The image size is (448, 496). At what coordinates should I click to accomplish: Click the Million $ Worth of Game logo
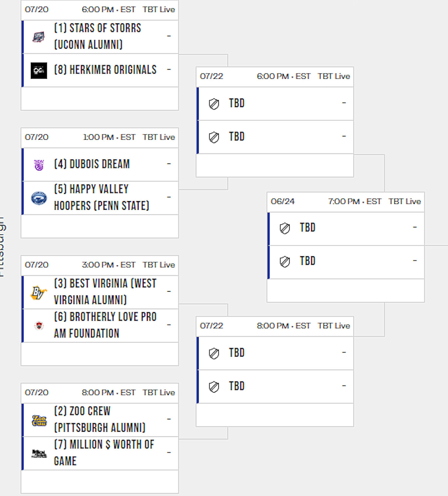click(39, 453)
